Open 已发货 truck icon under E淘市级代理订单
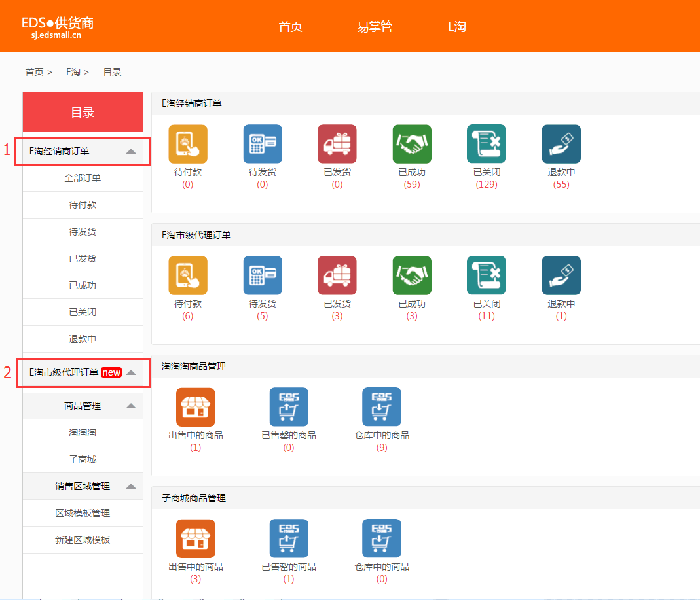This screenshot has height=600, width=700. click(337, 275)
